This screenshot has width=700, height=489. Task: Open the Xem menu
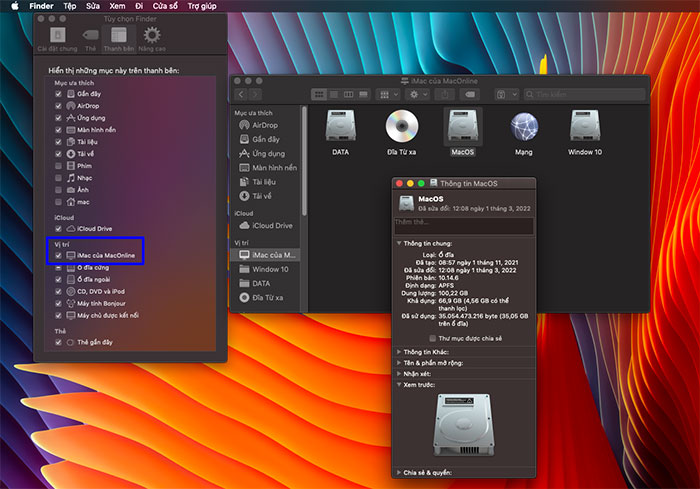(117, 6)
